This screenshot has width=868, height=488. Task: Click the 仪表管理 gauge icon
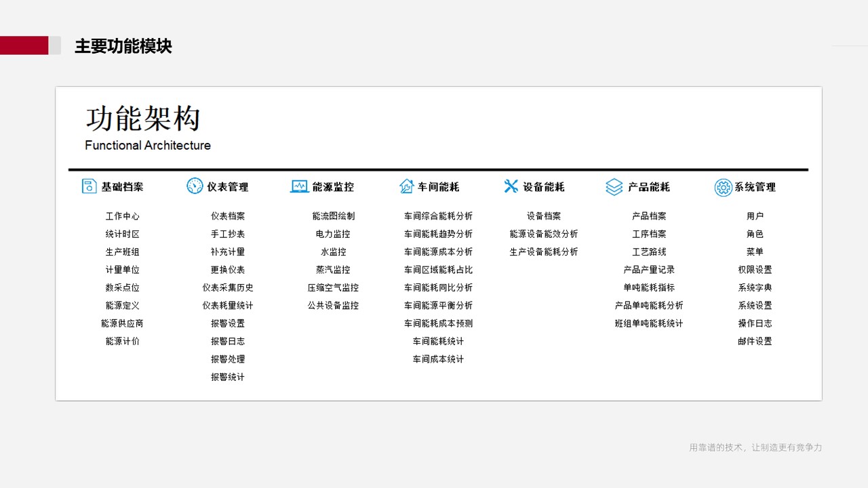pos(195,186)
